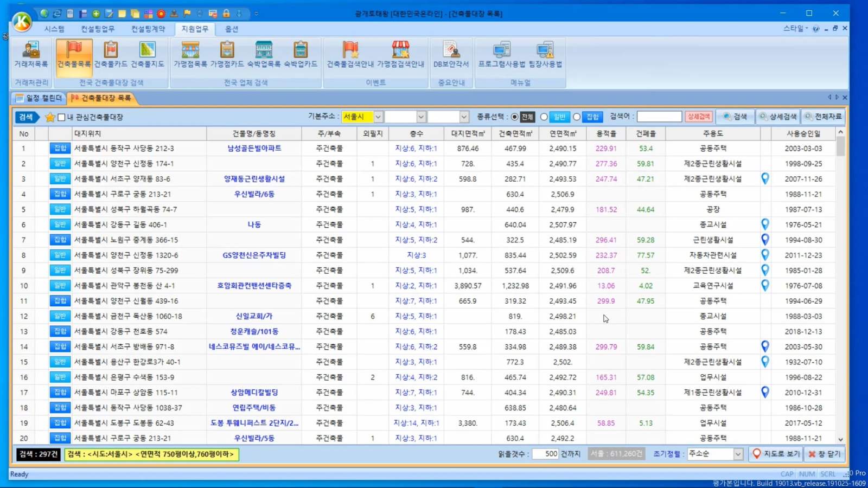This screenshot has width=868, height=488.
Task: Click the vertical scrollbar down arrow
Action: point(840,440)
